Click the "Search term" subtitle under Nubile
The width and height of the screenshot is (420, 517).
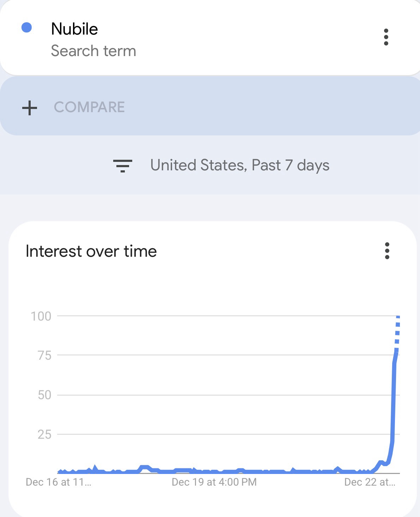click(93, 51)
